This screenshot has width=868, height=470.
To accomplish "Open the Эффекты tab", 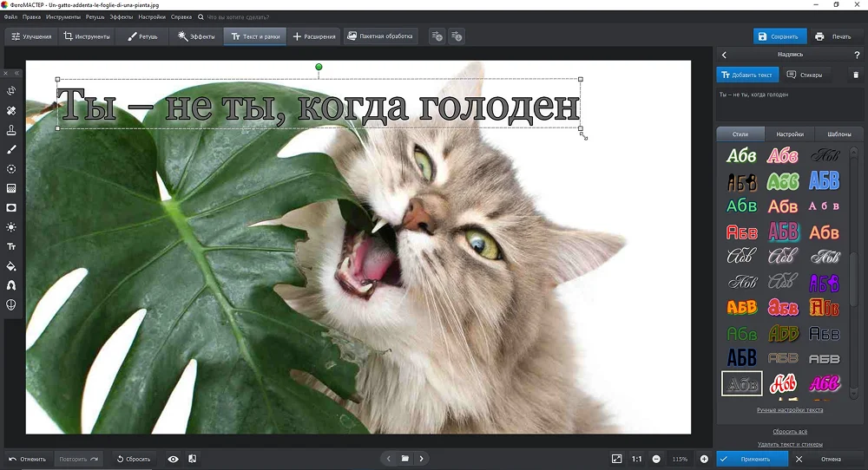I will click(x=196, y=36).
